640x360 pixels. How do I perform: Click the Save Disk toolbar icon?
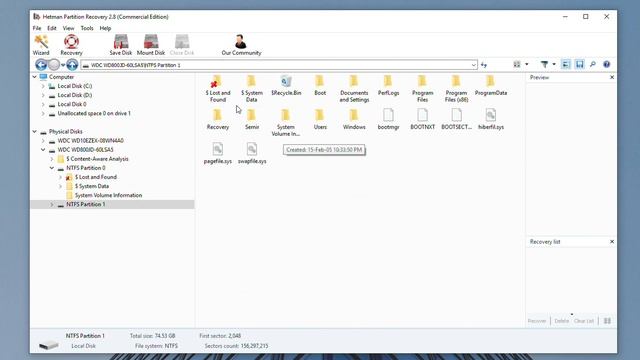click(121, 45)
